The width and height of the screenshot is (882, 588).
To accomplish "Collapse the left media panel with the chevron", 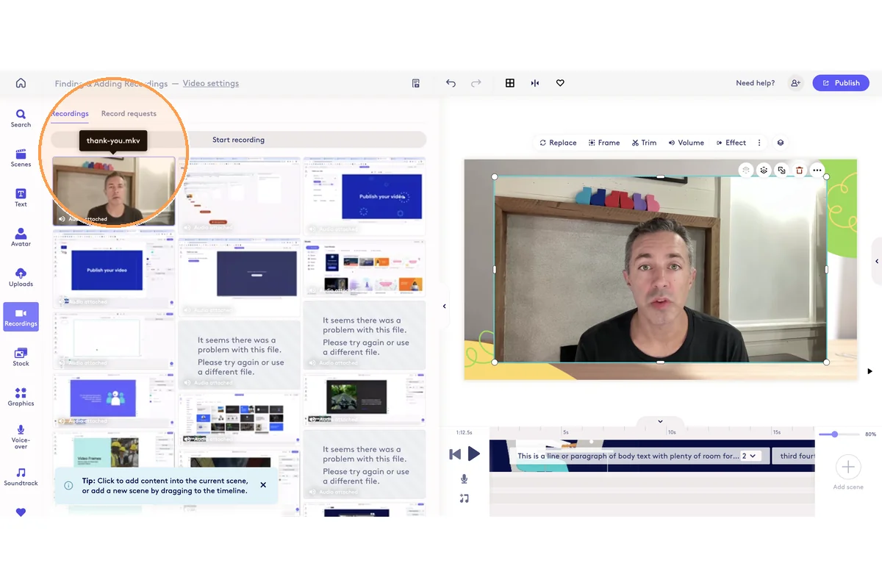I will tap(444, 306).
